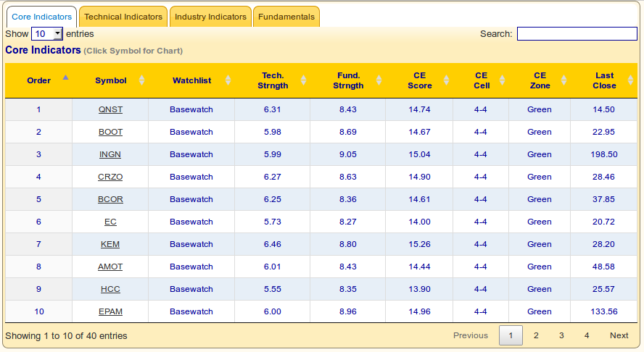The image size is (644, 352).
Task: Open chart for CRZO symbol
Action: [x=110, y=177]
